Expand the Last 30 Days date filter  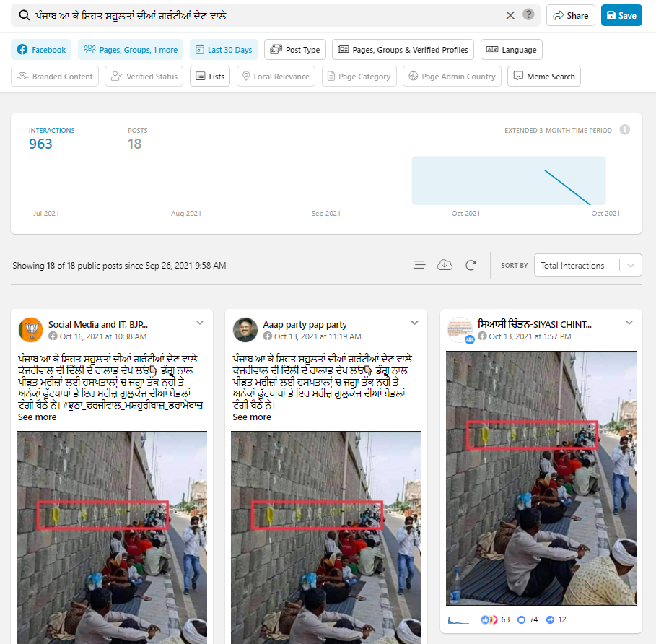click(223, 50)
